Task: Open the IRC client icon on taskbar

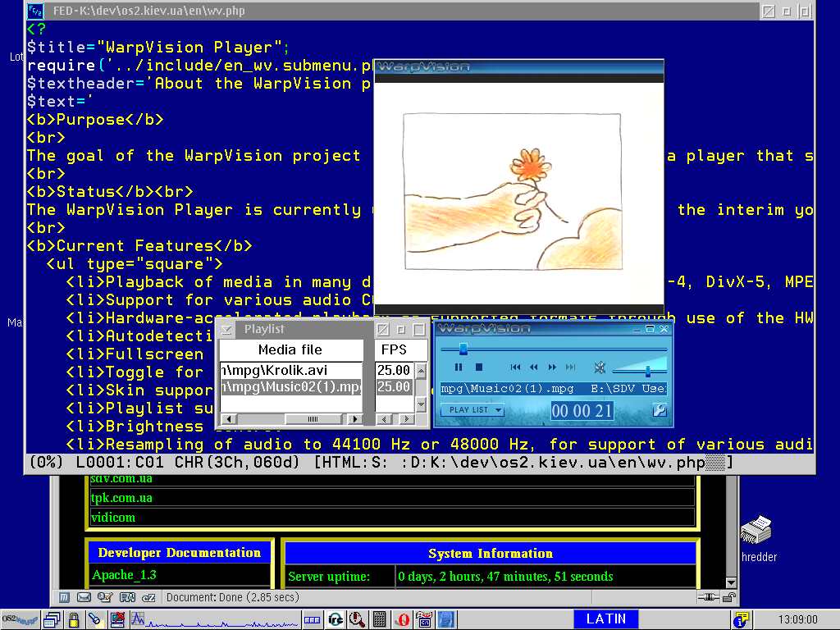Action: coord(336,620)
